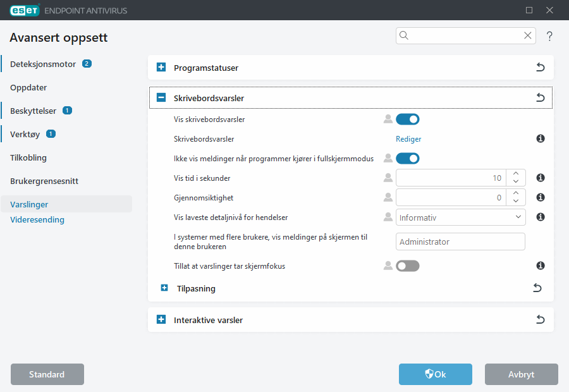This screenshot has width=569, height=392.
Task: Revert Programstatuser section to default
Action: click(541, 67)
